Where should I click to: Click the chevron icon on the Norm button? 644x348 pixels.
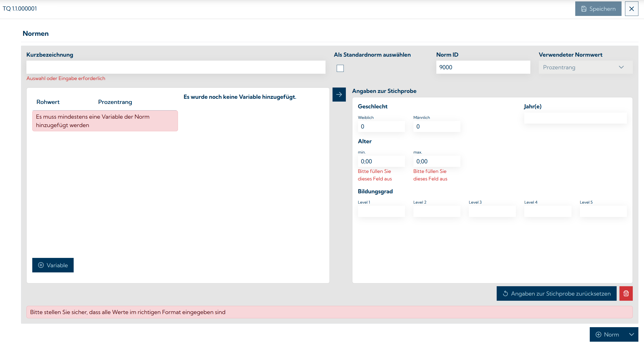tap(632, 334)
